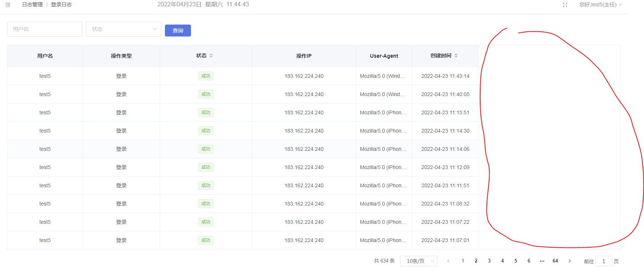Show more pages ellipsis

[542, 261]
